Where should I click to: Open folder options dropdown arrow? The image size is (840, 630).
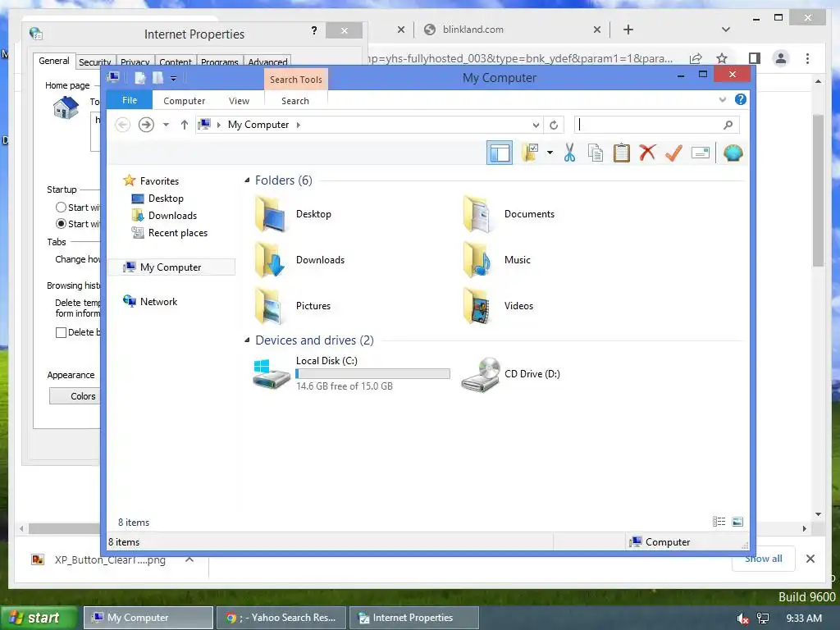(550, 153)
